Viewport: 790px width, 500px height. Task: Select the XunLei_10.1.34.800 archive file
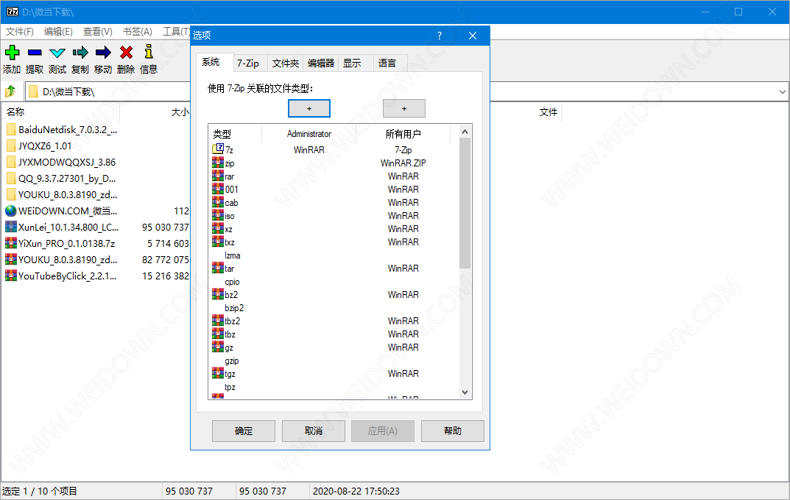pyautogui.click(x=62, y=227)
